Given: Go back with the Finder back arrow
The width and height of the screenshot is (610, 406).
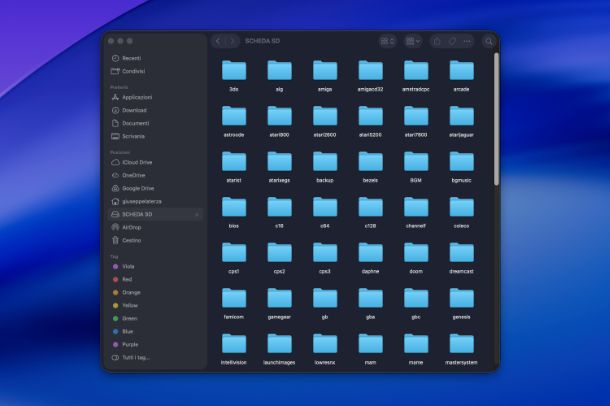Looking at the screenshot, I should coord(218,41).
